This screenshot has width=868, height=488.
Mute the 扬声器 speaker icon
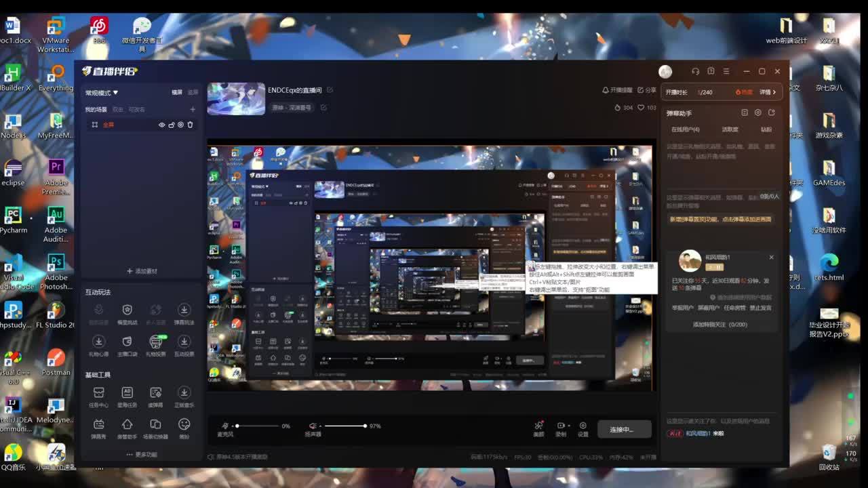313,426
